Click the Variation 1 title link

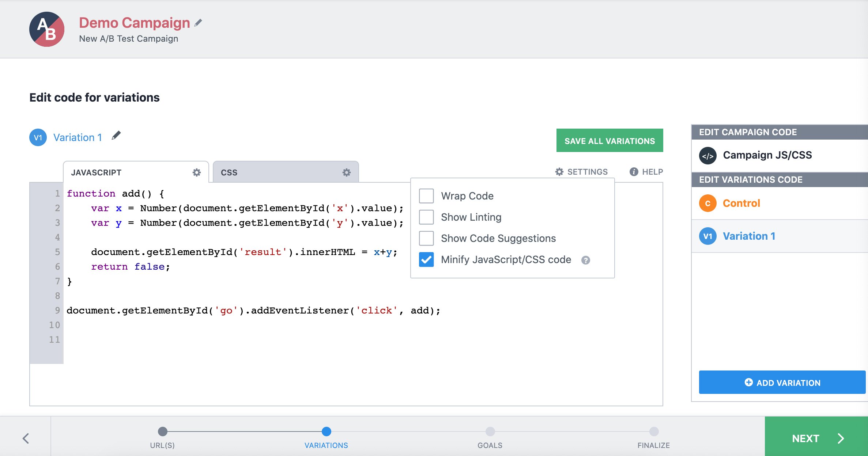pyautogui.click(x=78, y=137)
